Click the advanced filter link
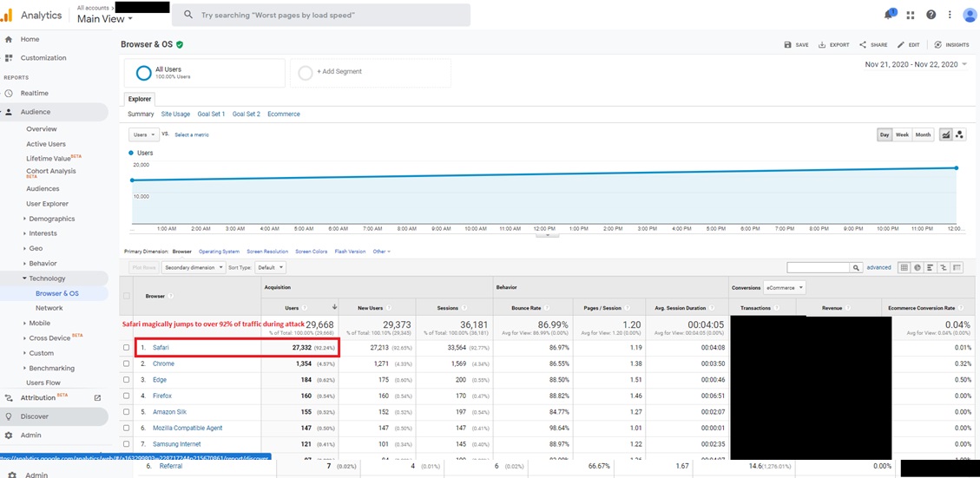The image size is (980, 478). click(878, 267)
